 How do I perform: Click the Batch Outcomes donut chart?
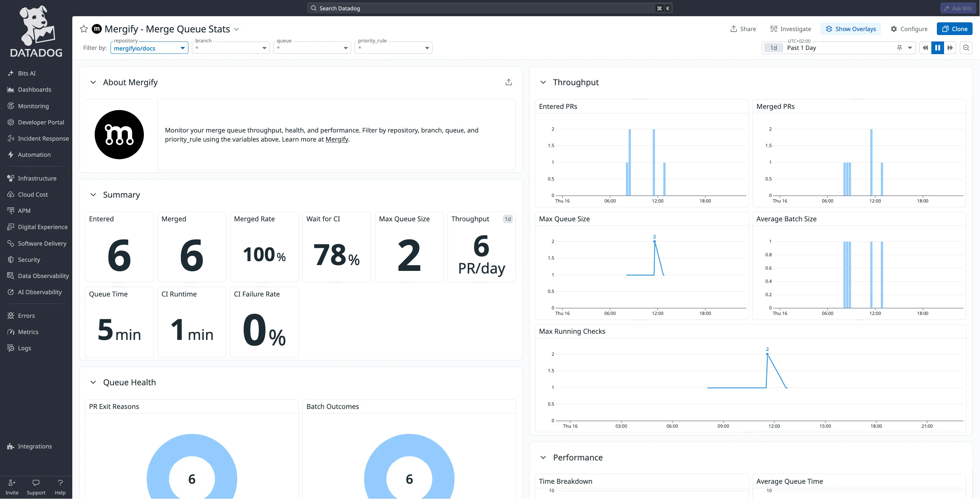tap(409, 466)
